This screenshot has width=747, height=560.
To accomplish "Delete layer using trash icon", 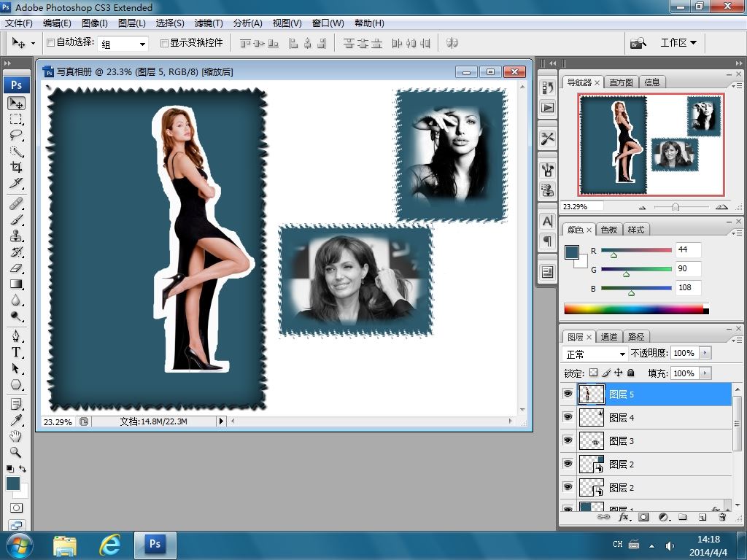I will tap(722, 517).
